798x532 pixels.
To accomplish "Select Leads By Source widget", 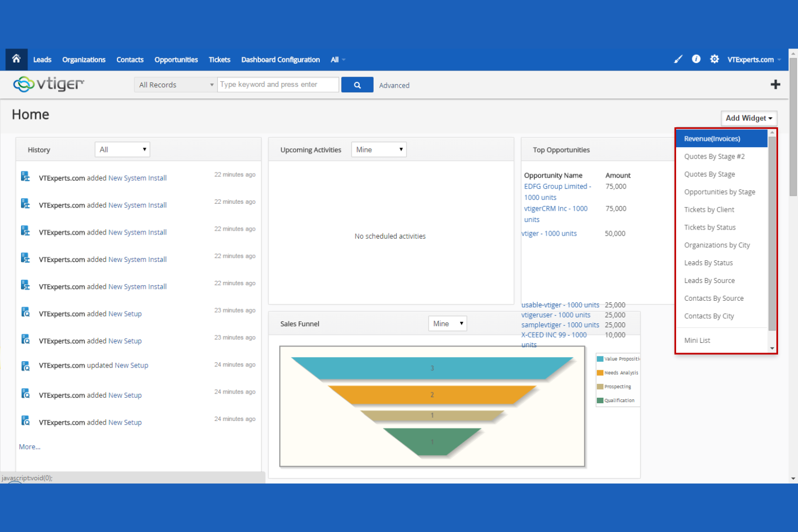I will tap(721, 281).
